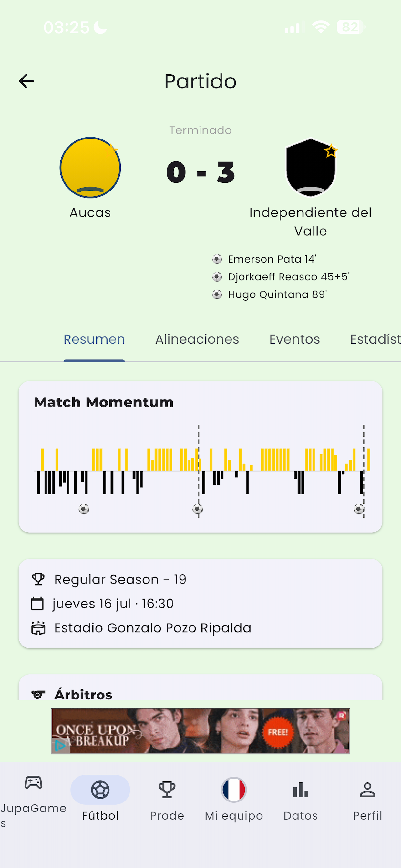Toggle favorite star on Independiente del Valle
This screenshot has width=401, height=868.
pos(331,150)
